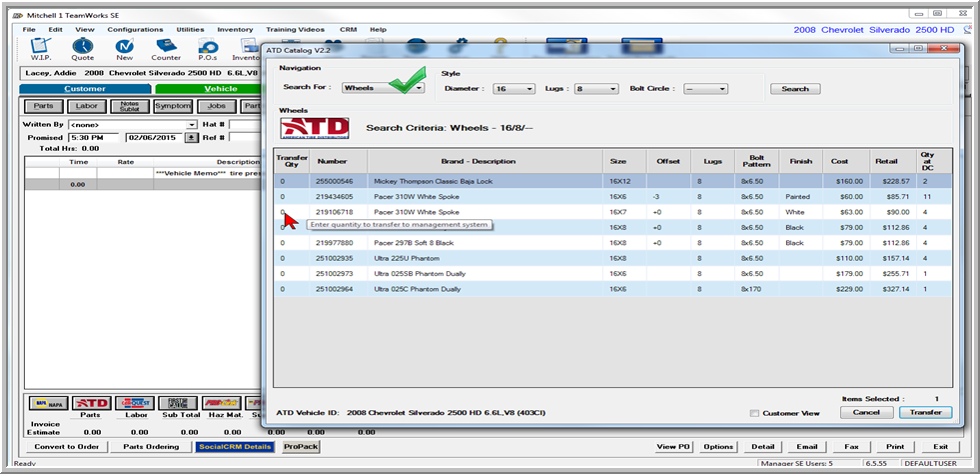The image size is (980, 474).
Task: Click the Search button in ATD Catalog
Action: [795, 89]
